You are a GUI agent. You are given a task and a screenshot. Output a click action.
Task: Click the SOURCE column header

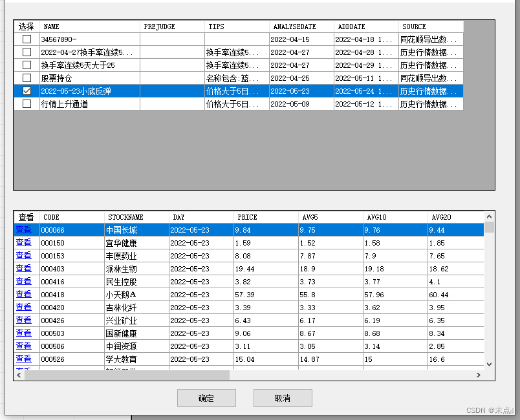431,26
